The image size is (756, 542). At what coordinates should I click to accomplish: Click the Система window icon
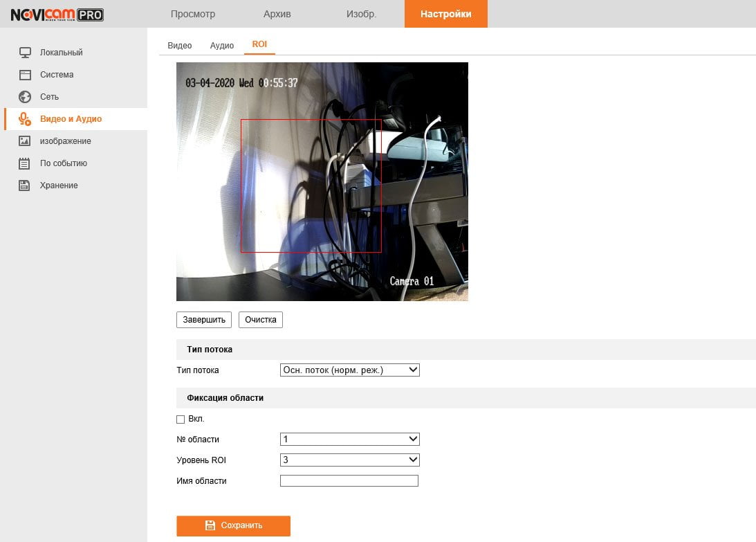pyautogui.click(x=25, y=75)
